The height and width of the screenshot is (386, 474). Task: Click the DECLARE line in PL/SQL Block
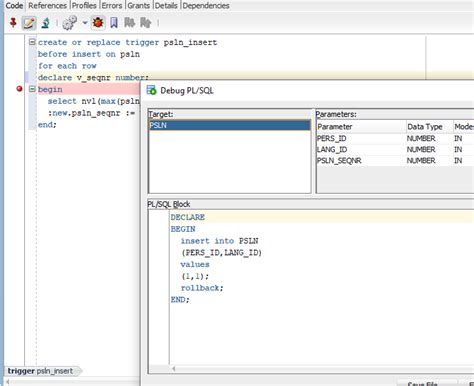coord(188,217)
